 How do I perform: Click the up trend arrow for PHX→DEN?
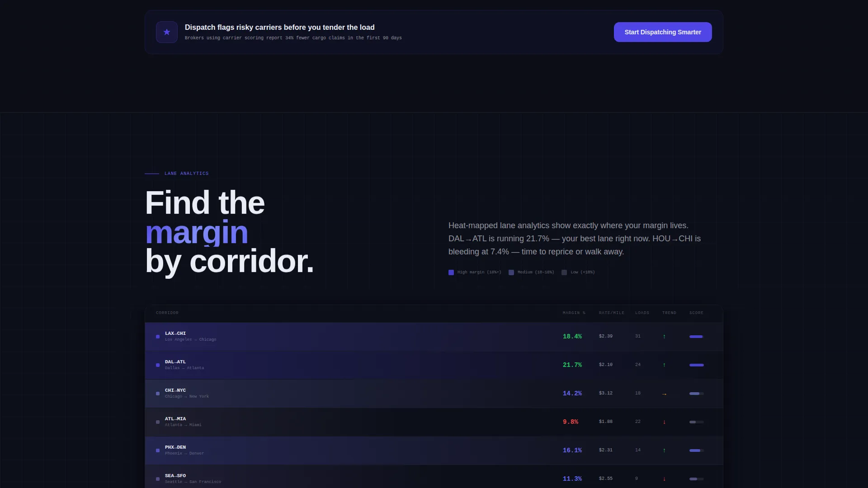(x=664, y=450)
